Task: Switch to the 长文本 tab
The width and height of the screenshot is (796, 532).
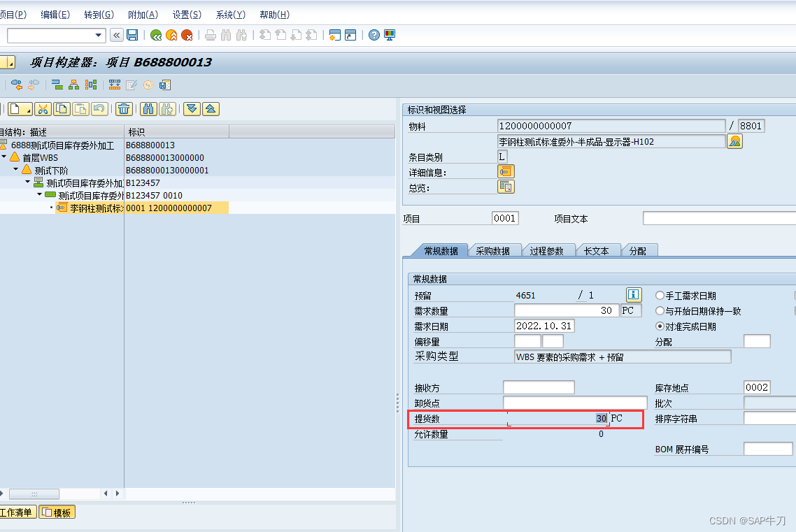Action: pyautogui.click(x=596, y=250)
